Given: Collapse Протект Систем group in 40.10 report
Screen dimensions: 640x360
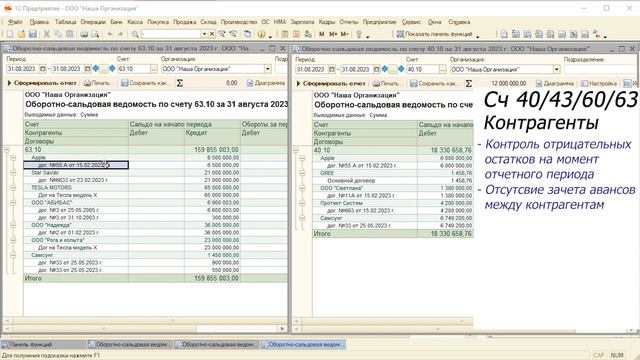Looking at the screenshot, I should [x=302, y=203].
